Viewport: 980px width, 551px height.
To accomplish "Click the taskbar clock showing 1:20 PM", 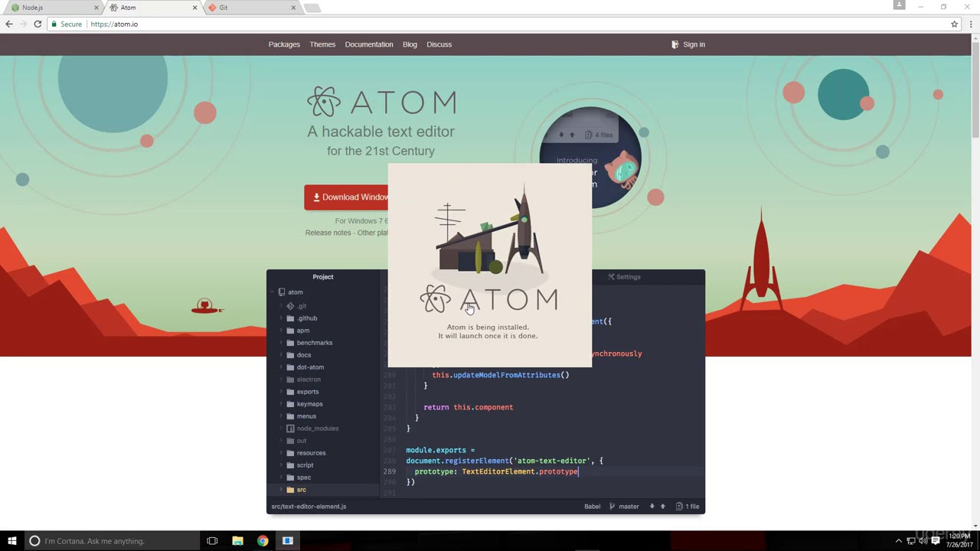I will click(959, 540).
